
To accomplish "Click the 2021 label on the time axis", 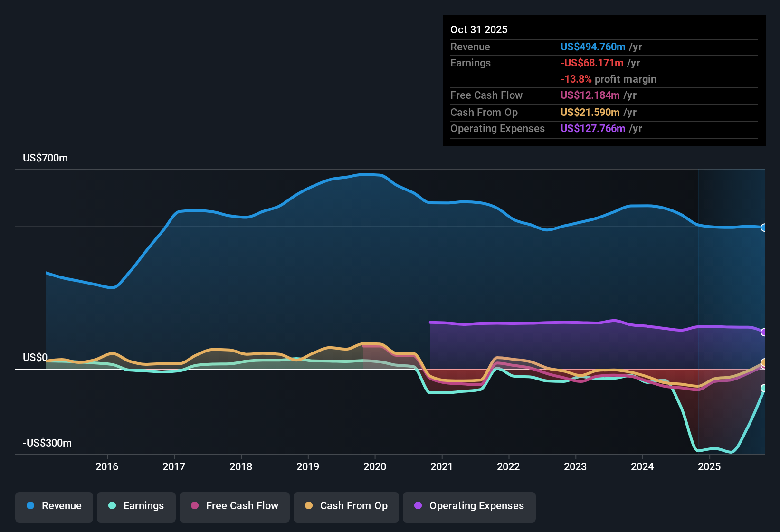I will click(442, 467).
